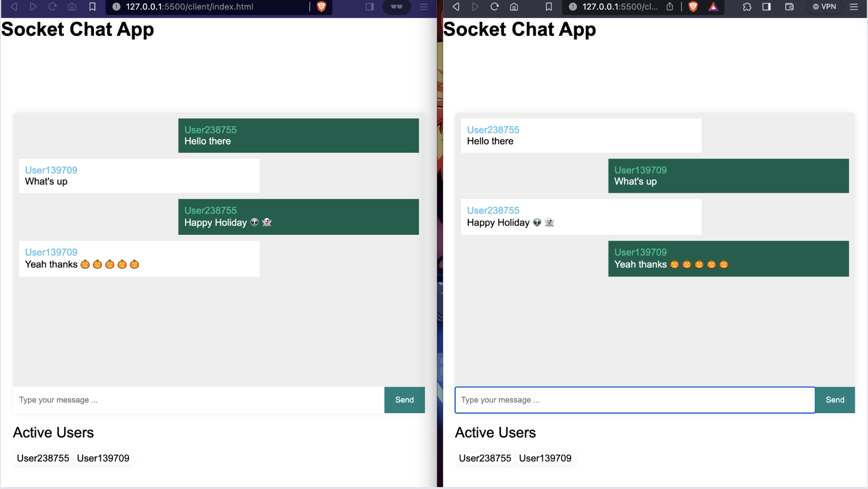This screenshot has width=868, height=489.
Task: Open Brave Shields panel in the right window
Action: [693, 7]
